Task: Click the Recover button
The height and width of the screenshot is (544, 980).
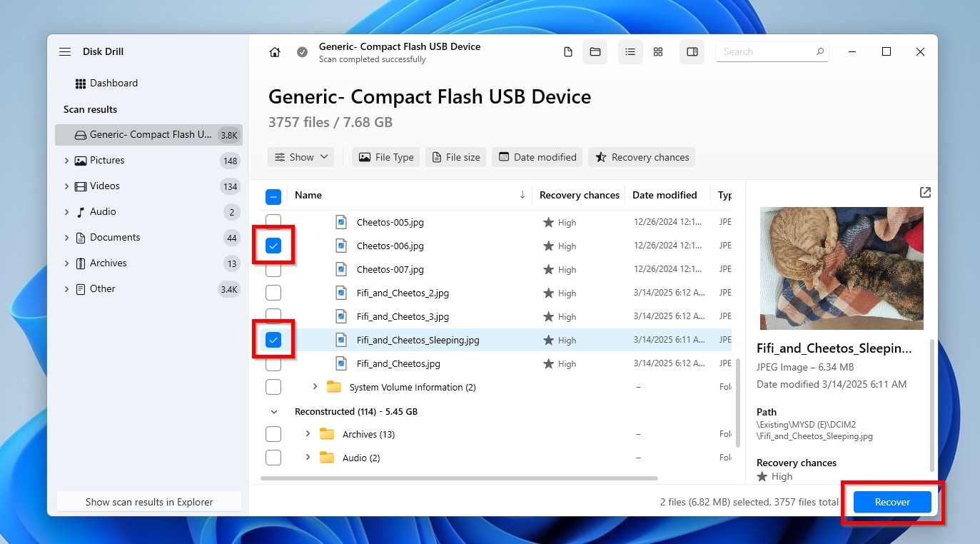Action: pos(891,502)
